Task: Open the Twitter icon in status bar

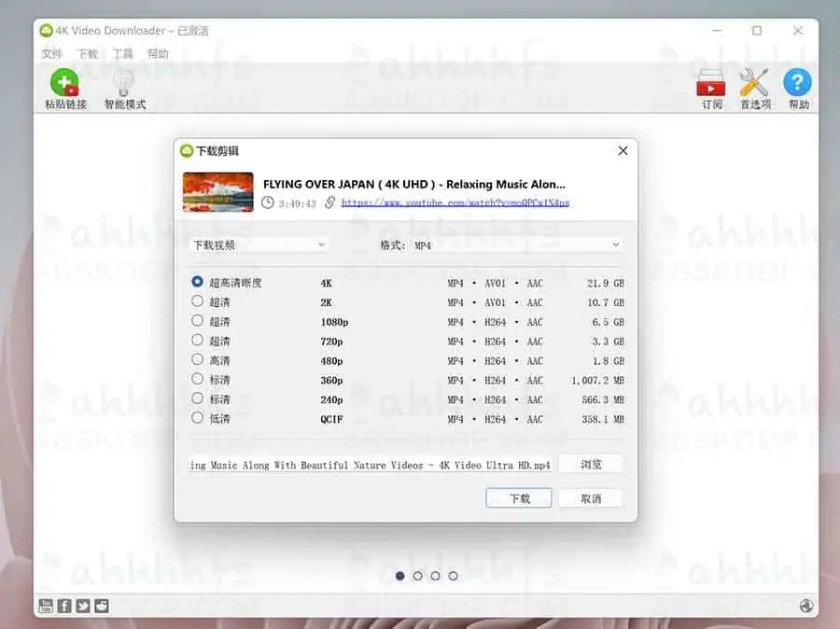Action: (x=83, y=606)
